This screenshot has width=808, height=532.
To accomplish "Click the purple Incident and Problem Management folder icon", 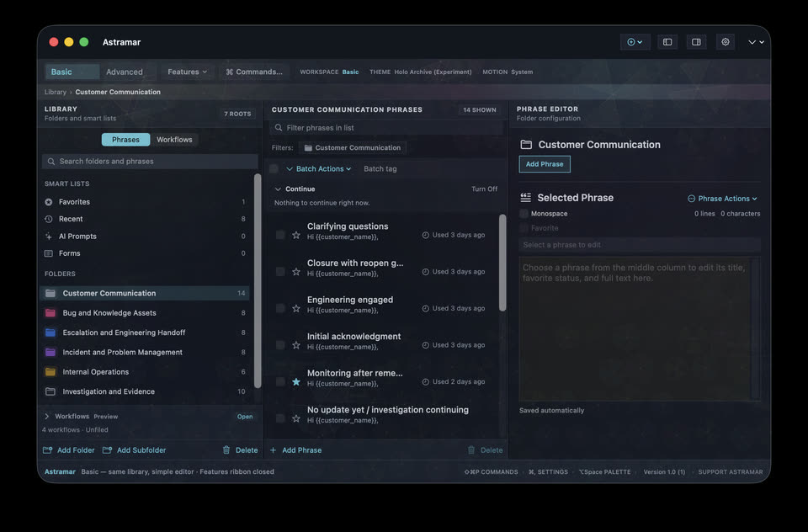I will [x=50, y=352].
